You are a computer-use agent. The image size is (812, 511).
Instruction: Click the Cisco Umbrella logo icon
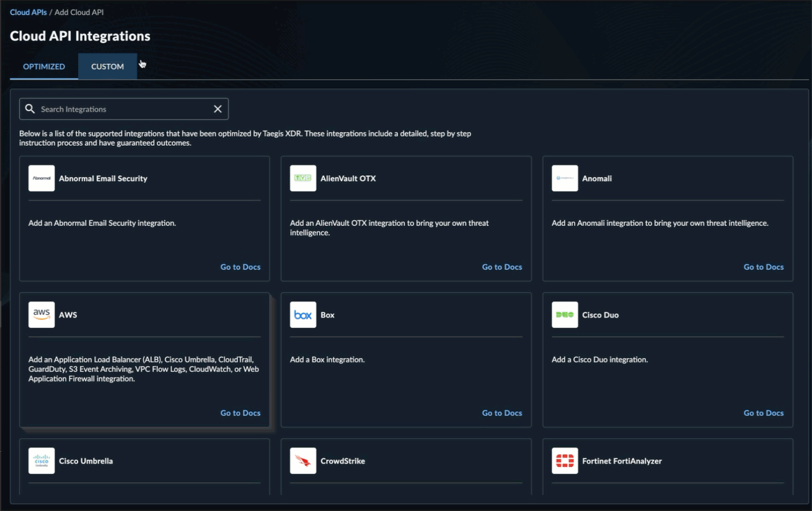click(x=42, y=461)
